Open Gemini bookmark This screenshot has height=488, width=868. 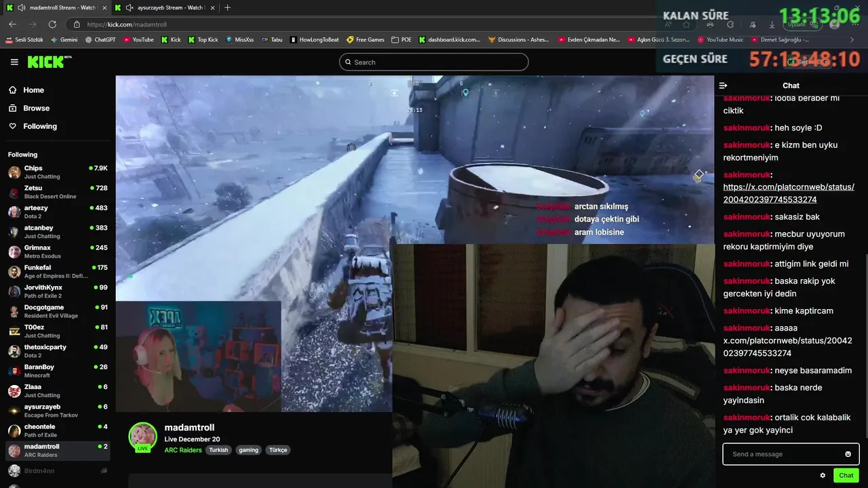coord(64,40)
